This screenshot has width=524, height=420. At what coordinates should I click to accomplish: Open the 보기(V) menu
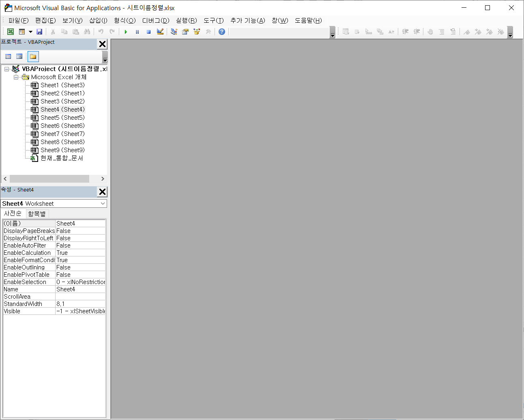[73, 20]
